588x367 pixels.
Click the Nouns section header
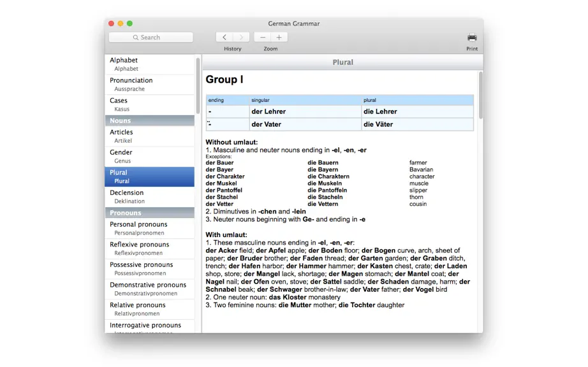coord(150,120)
